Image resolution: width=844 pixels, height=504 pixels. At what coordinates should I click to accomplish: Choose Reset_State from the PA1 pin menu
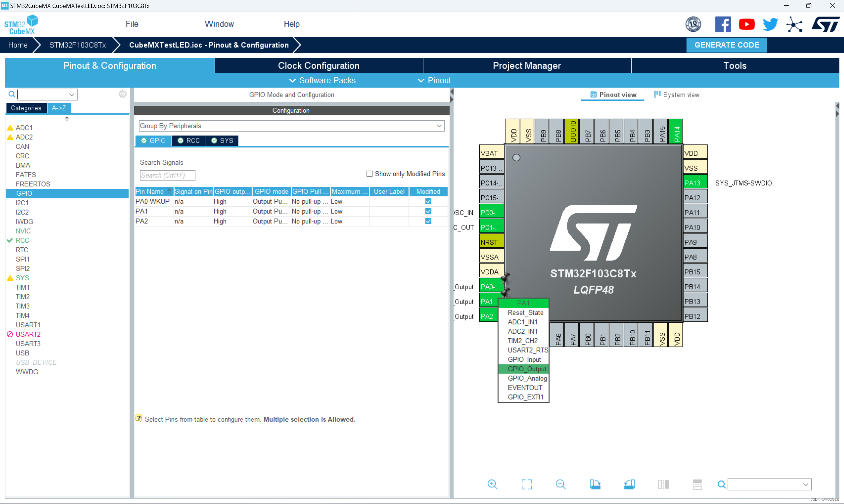tap(524, 313)
